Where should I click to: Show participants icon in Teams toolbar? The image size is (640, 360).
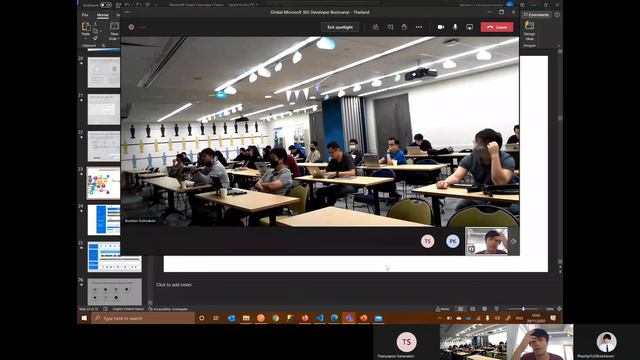pyautogui.click(x=376, y=27)
